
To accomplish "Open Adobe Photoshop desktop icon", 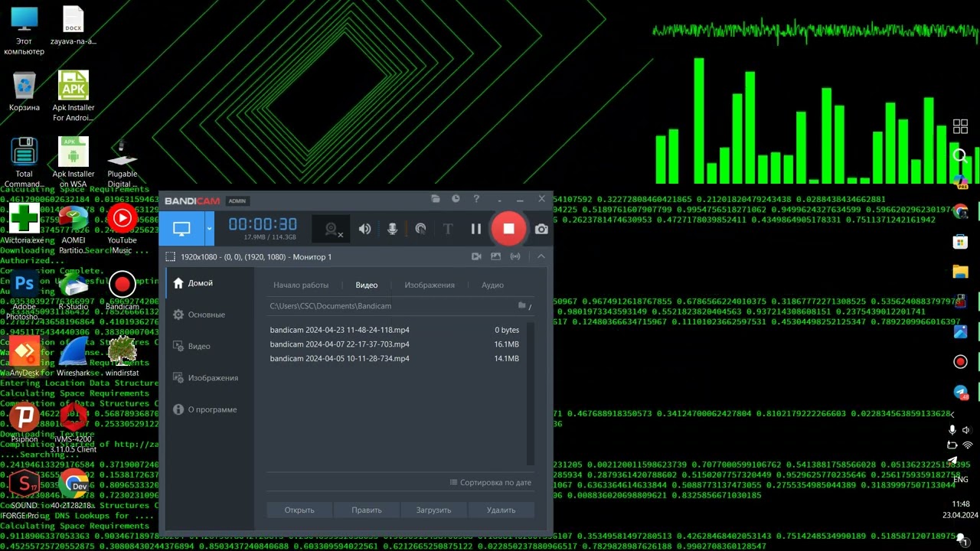I will 24,295.
